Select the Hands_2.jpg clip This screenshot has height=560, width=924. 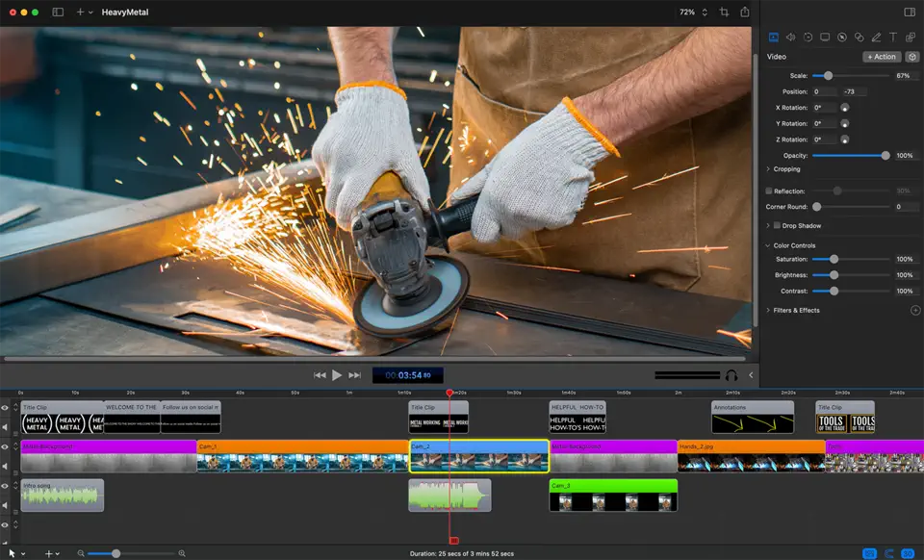coord(752,456)
